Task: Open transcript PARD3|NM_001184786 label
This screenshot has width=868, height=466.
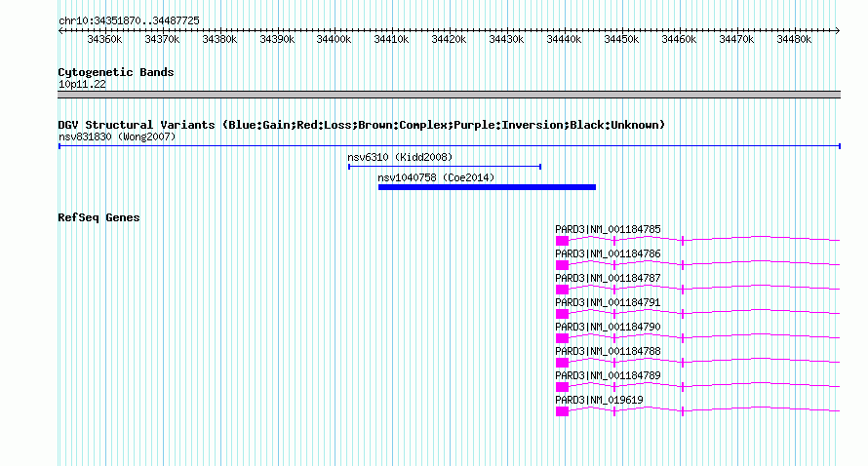Action: coord(608,253)
